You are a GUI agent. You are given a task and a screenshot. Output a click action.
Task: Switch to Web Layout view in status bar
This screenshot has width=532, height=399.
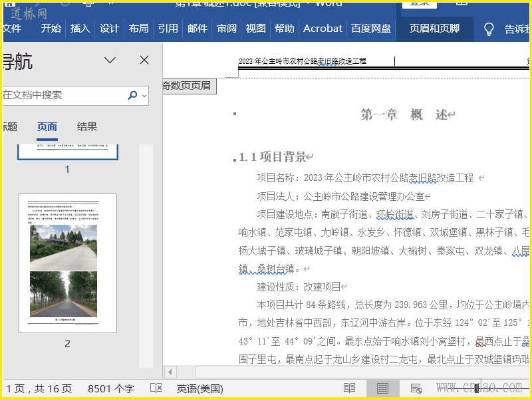(x=416, y=388)
